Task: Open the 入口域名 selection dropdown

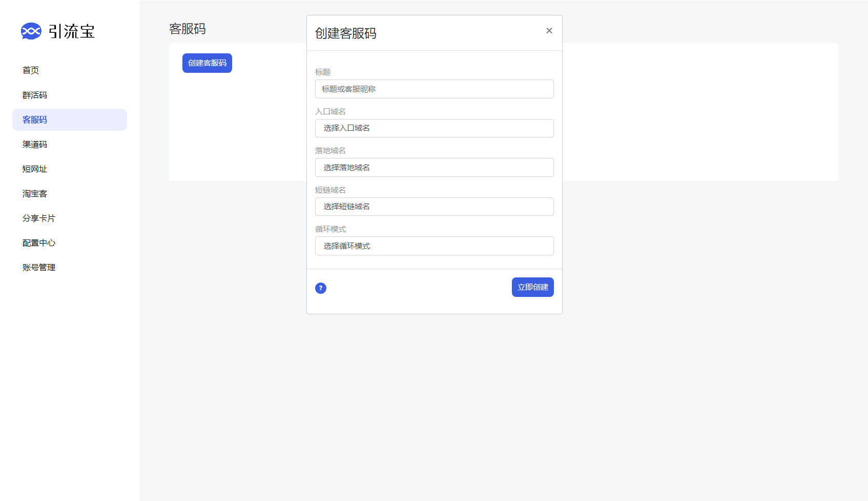Action: coord(434,128)
